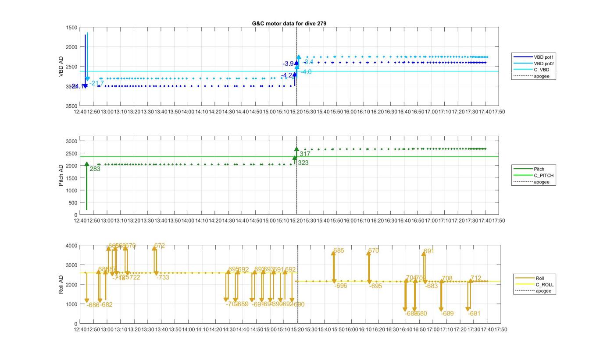This screenshot has height=364, width=614.
Task: Click the 323 pitch move annotation
Action: (303, 163)
